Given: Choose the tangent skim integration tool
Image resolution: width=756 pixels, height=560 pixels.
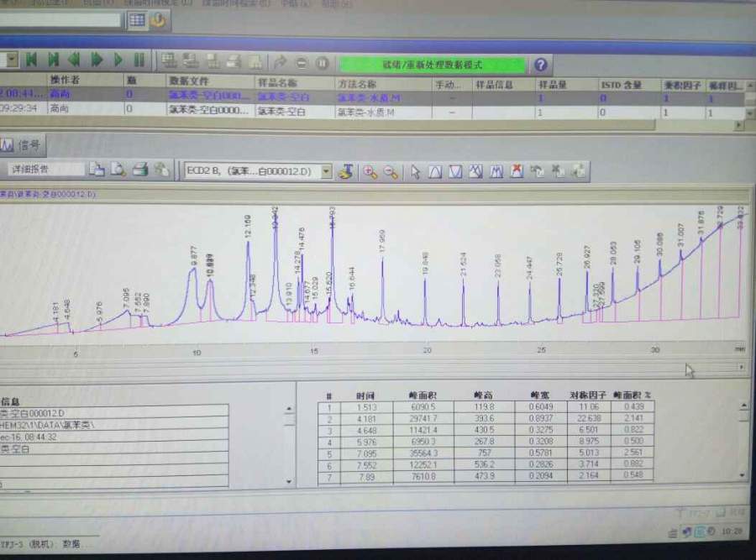Looking at the screenshot, I should (476, 171).
